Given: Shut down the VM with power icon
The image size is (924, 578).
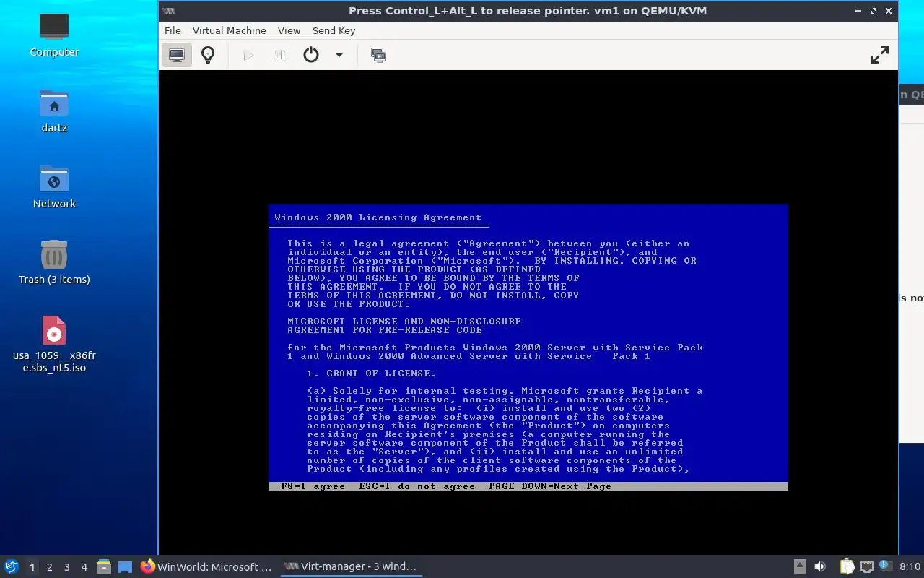Looking at the screenshot, I should (311, 55).
